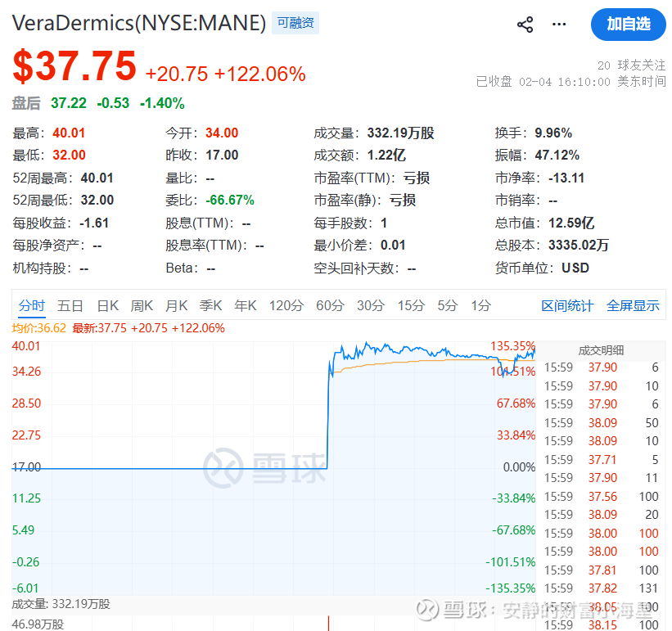Switch to the 日K chart tab
This screenshot has width=672, height=631.
tap(108, 305)
